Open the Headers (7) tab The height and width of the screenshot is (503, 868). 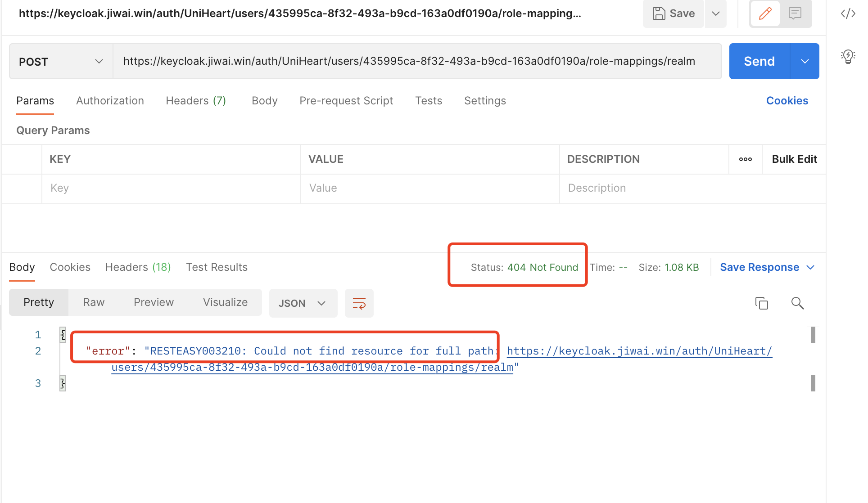[x=196, y=100]
